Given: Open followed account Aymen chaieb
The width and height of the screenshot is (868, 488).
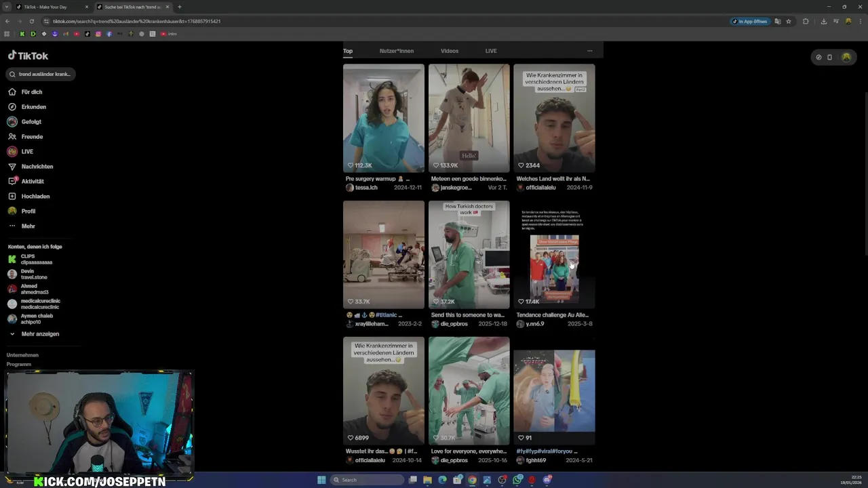Looking at the screenshot, I should point(30,319).
